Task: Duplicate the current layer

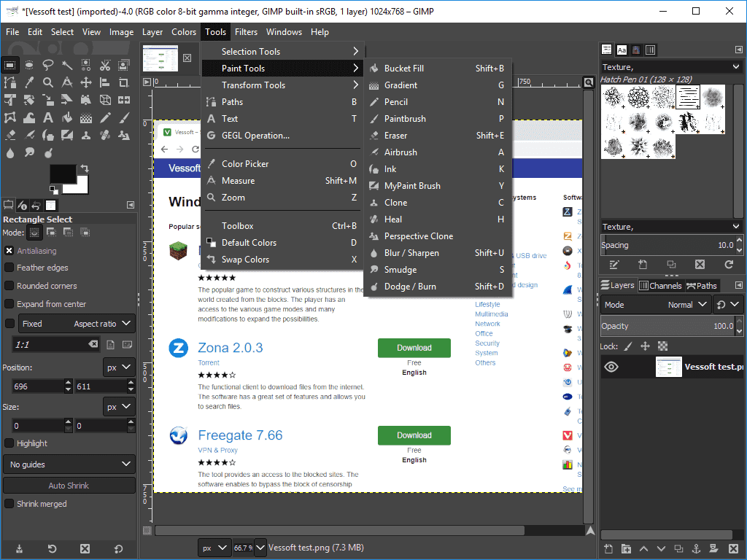Action: point(679,548)
